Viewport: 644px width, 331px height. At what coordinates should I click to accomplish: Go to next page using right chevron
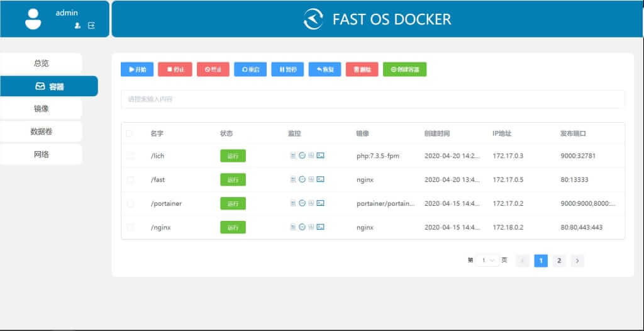click(x=577, y=261)
